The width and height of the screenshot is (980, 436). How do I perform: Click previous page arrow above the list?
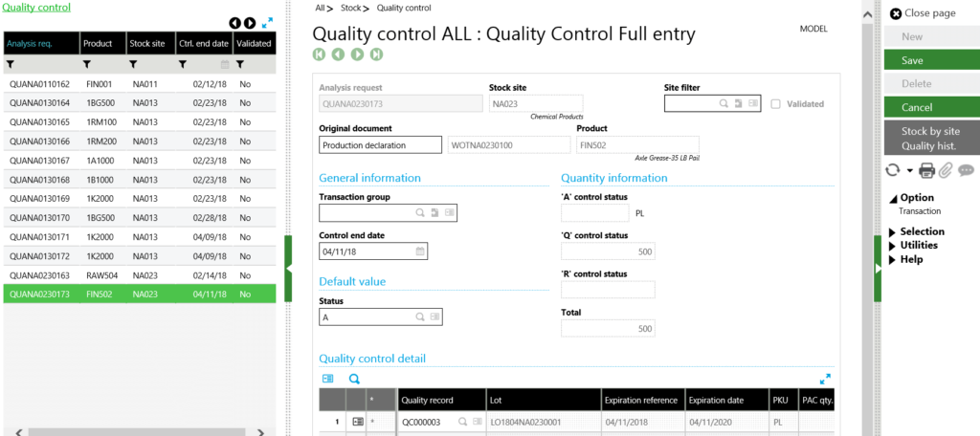[235, 23]
